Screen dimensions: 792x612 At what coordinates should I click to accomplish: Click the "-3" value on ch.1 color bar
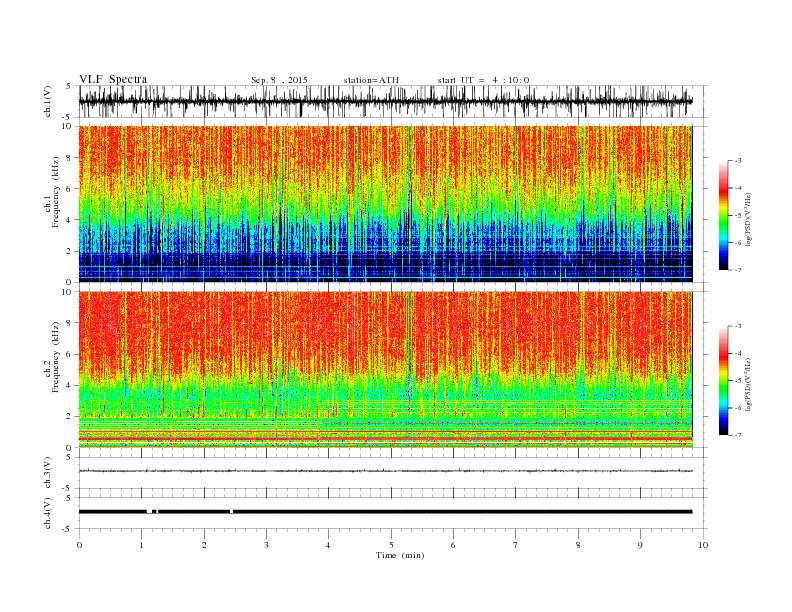pos(737,161)
